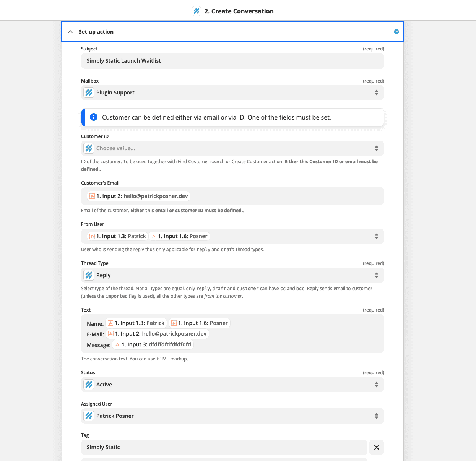Open the Status dropdown showing Active
This screenshot has height=461, width=476.
[x=232, y=385]
